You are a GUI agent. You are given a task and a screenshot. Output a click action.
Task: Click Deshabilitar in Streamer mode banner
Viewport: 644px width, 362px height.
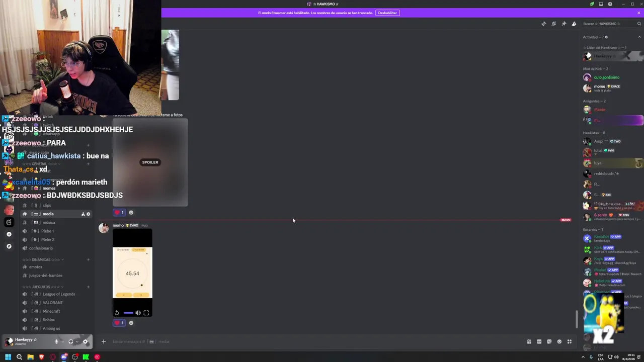tap(387, 13)
